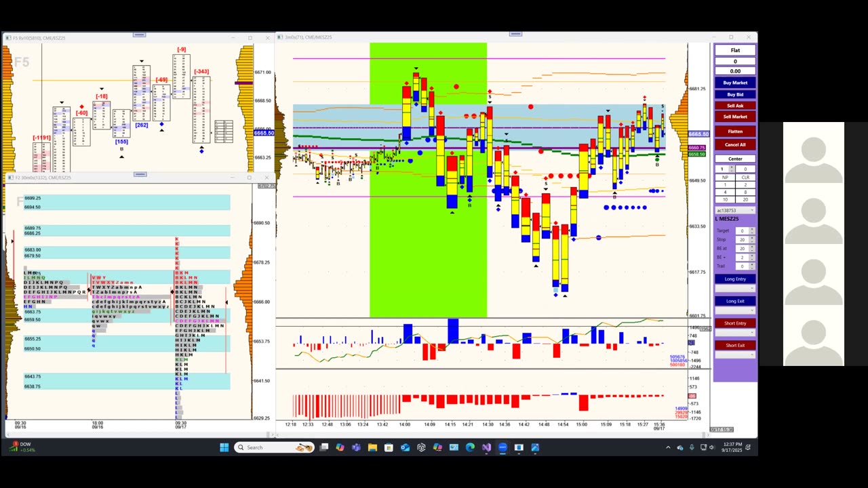Click the Short Exit button
The height and width of the screenshot is (488, 868).
(735, 346)
